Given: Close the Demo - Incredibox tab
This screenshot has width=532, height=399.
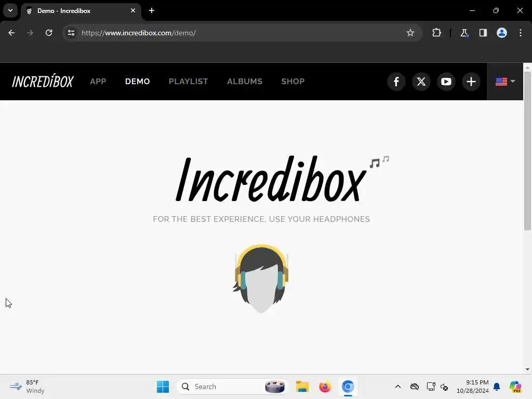Looking at the screenshot, I should point(133,10).
